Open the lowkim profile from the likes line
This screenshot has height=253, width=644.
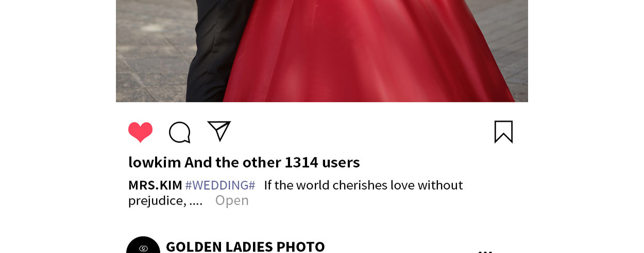click(155, 162)
